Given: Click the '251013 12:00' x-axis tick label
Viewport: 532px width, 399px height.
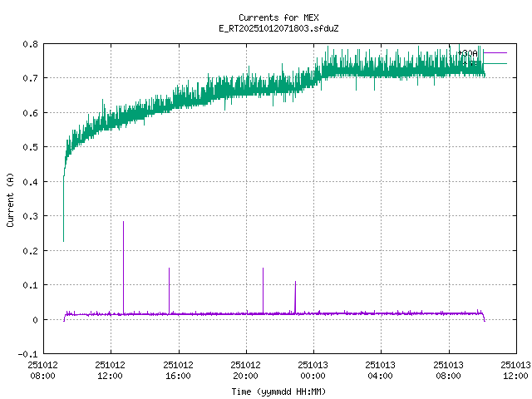Looking at the screenshot, I should [516, 370].
